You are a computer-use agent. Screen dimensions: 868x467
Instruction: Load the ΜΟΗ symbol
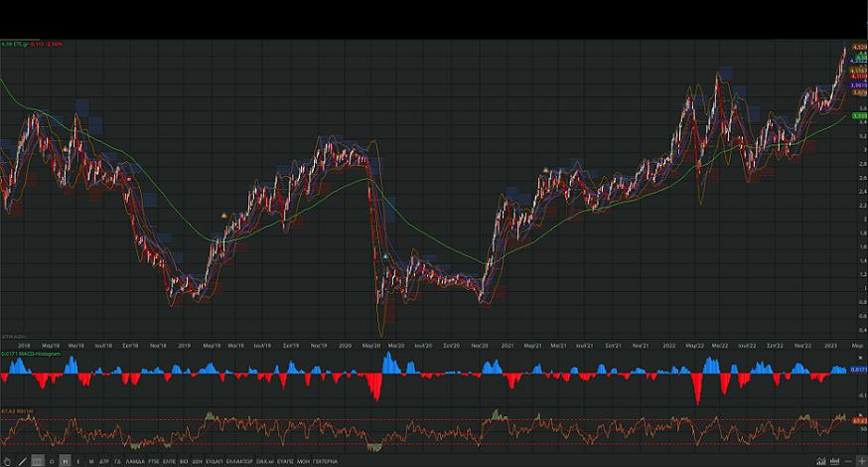[303, 461]
